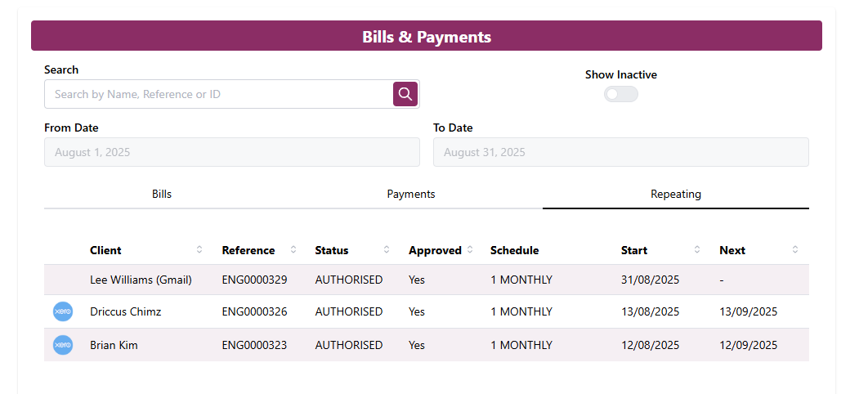
Task: Open reference ENG0000326 row
Action: tap(254, 311)
